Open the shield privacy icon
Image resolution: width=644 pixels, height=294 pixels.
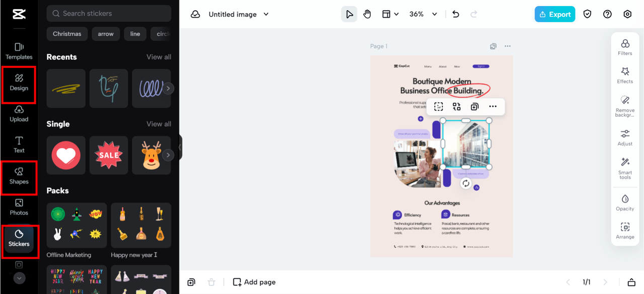[x=587, y=14]
